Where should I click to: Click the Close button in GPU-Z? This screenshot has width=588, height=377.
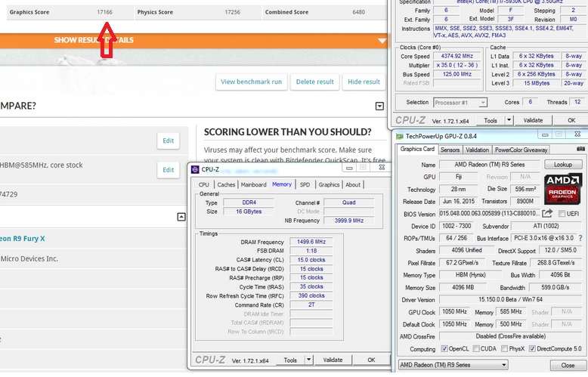(x=568, y=365)
